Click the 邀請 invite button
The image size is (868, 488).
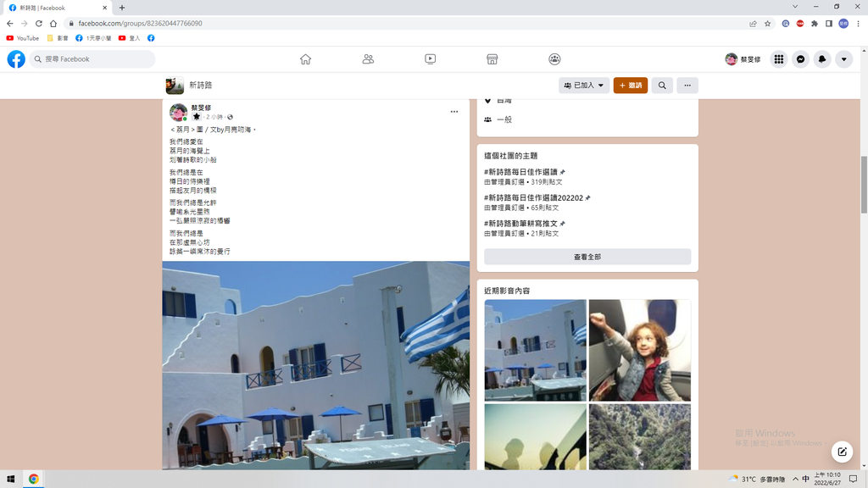(x=631, y=86)
